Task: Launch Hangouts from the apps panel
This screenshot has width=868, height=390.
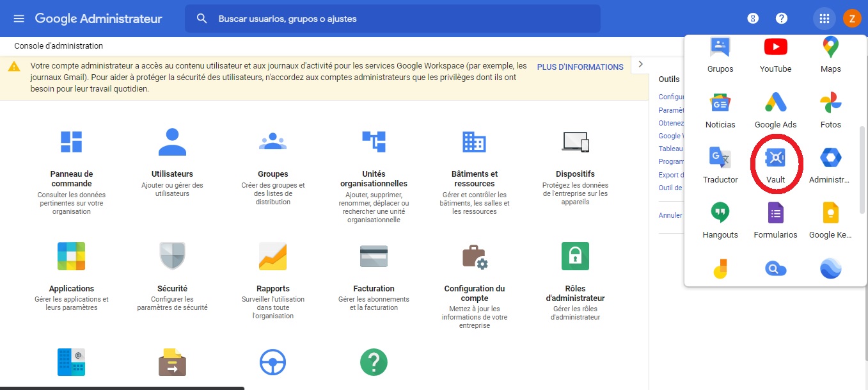Action: point(720,220)
